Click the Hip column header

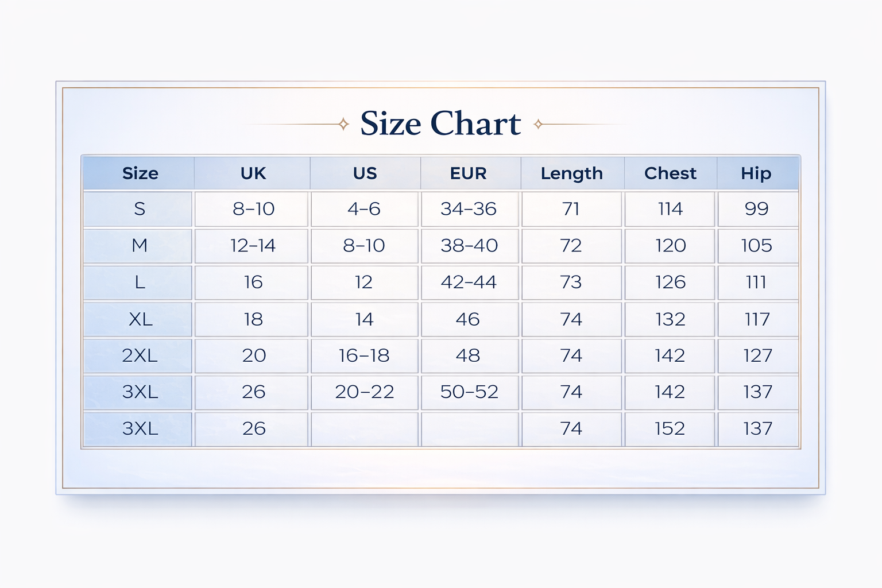pyautogui.click(x=756, y=173)
